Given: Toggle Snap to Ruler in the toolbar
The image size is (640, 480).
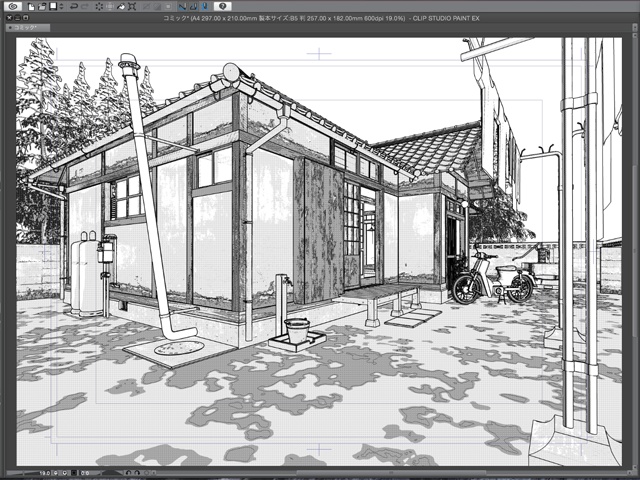Looking at the screenshot, I should [182, 6].
